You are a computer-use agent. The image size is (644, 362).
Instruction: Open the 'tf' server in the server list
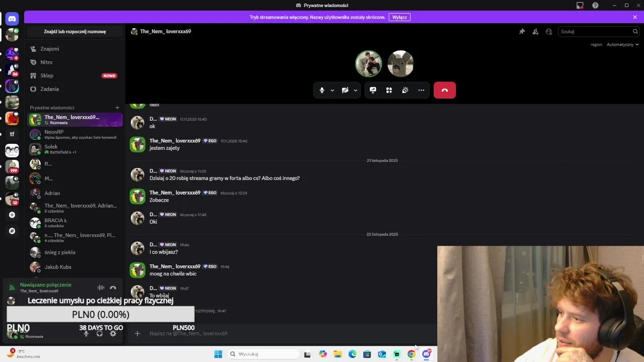[x=12, y=134]
